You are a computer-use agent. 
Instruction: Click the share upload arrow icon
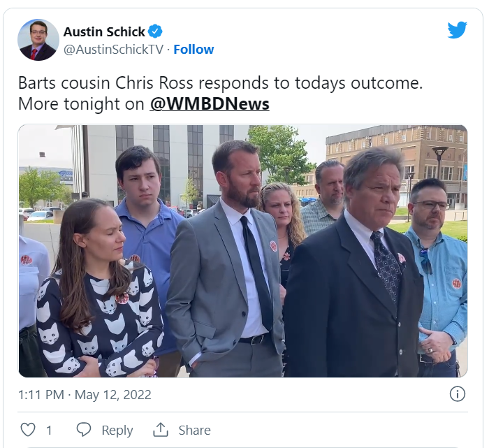tap(161, 430)
